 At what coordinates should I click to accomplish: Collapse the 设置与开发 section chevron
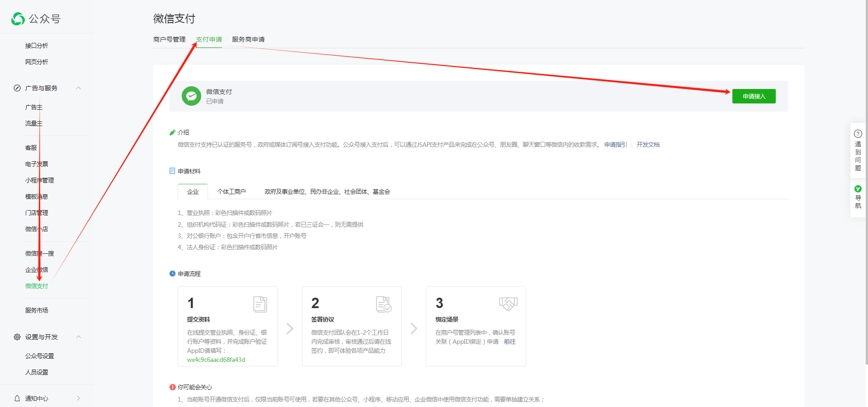(79, 337)
